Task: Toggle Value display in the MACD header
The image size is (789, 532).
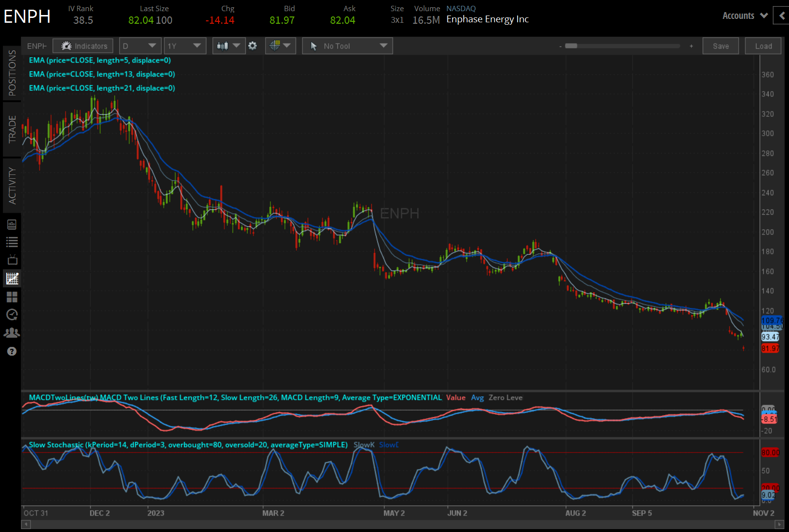Action: (456, 397)
